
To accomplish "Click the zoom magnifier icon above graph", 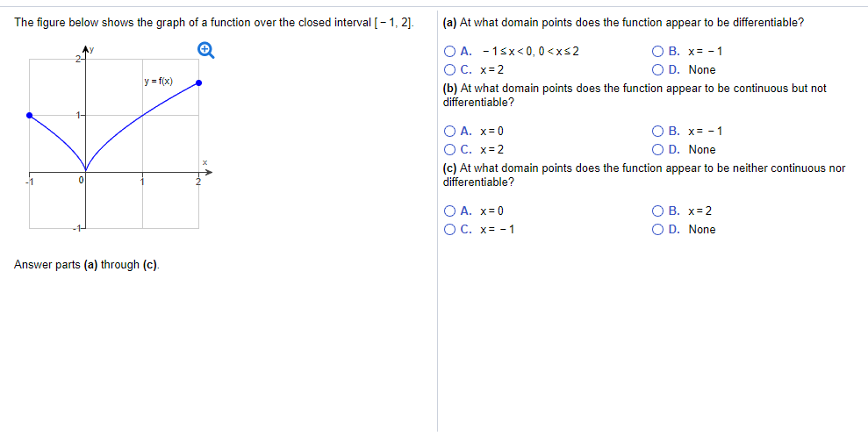I will [x=206, y=50].
